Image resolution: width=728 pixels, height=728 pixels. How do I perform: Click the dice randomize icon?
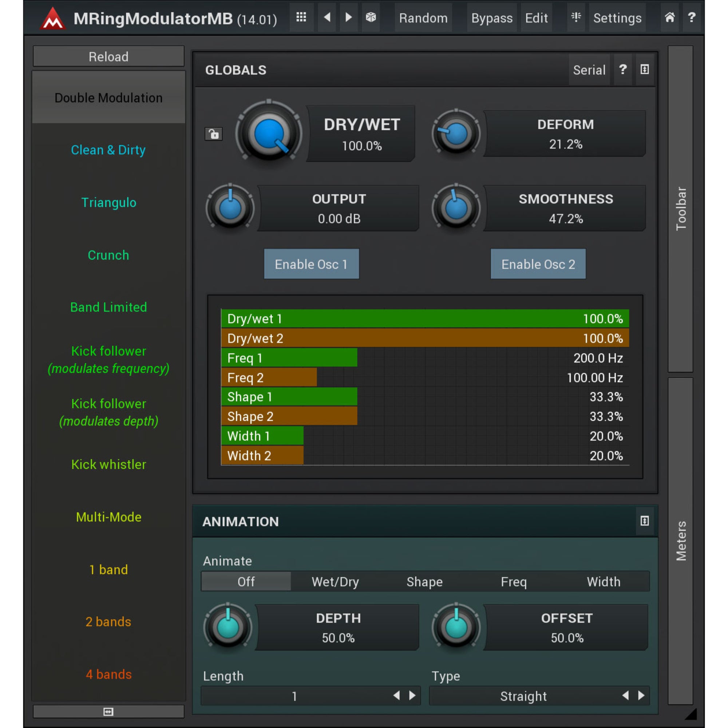371,18
